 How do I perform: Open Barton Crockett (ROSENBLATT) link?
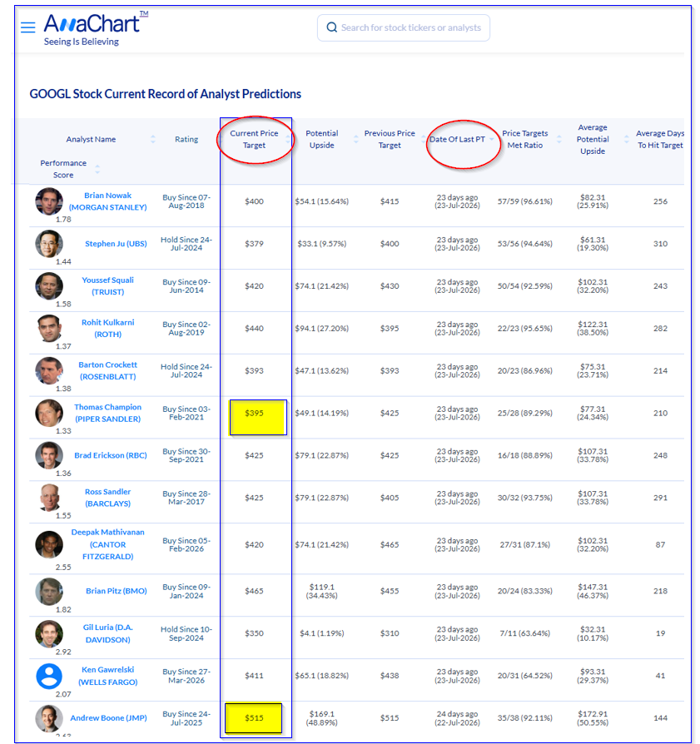click(x=107, y=370)
